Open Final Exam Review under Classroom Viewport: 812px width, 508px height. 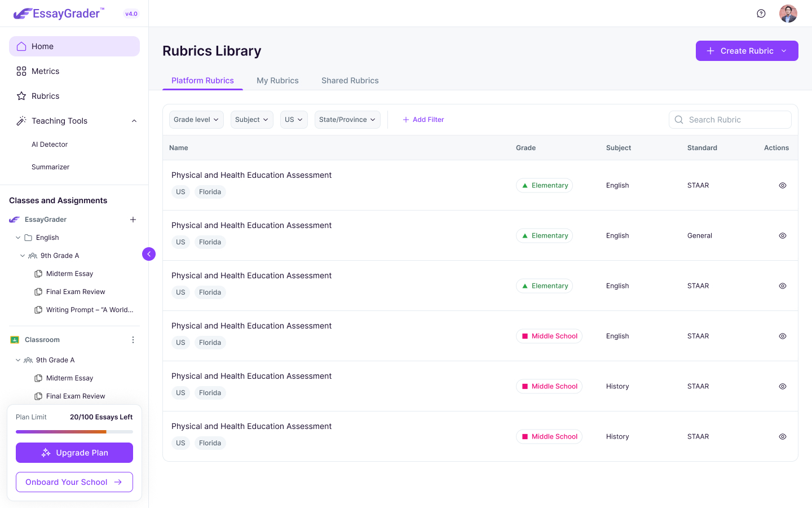point(76,396)
